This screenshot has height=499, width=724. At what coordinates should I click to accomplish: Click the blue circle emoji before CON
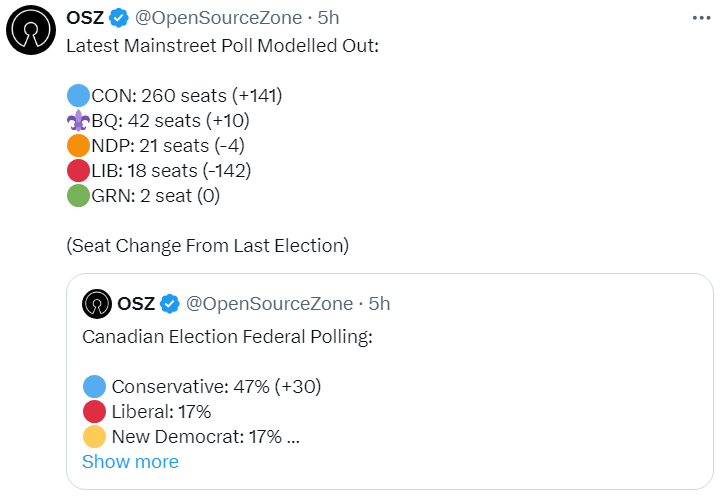[x=78, y=96]
